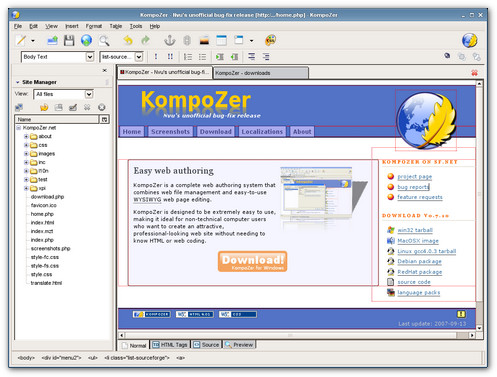Viewport: 497px width, 377px height.
Task: Click the bulleted list icon
Action: (x=202, y=57)
